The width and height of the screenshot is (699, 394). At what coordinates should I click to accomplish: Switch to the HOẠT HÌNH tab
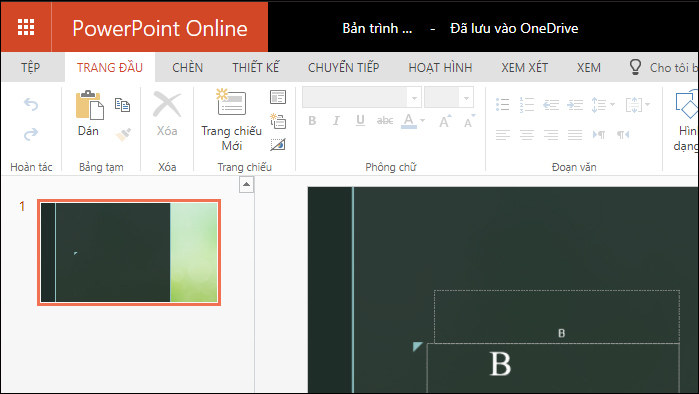tap(440, 67)
